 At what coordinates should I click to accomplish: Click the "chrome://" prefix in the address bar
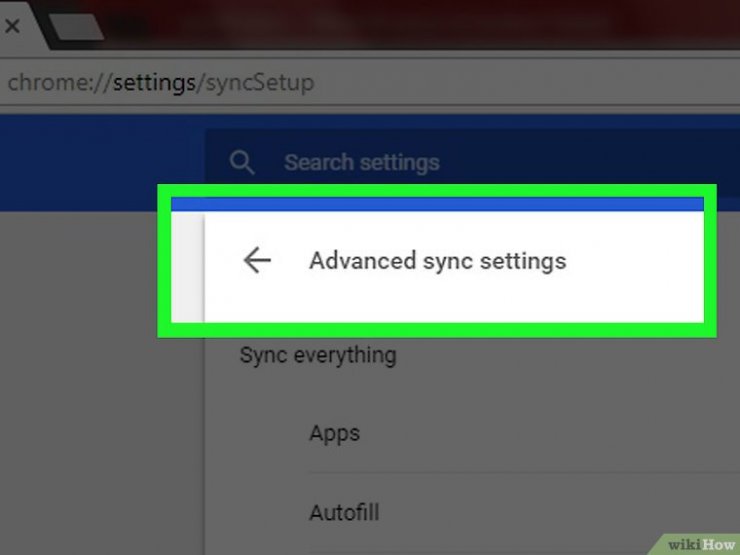point(58,82)
